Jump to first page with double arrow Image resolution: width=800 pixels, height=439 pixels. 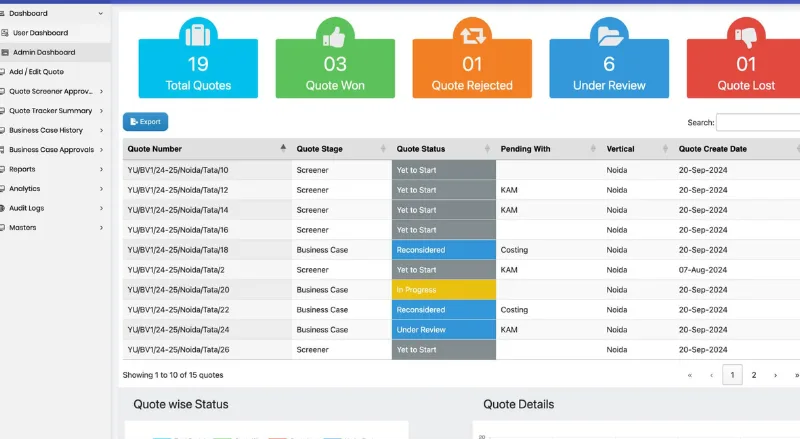click(690, 375)
